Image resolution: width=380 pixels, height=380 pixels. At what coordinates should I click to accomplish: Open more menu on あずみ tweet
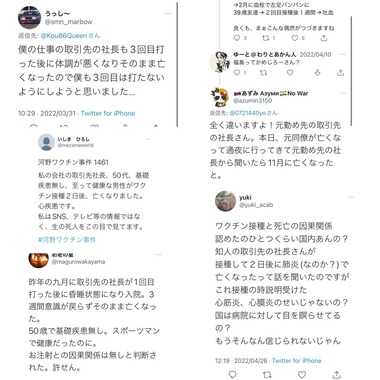point(343,93)
